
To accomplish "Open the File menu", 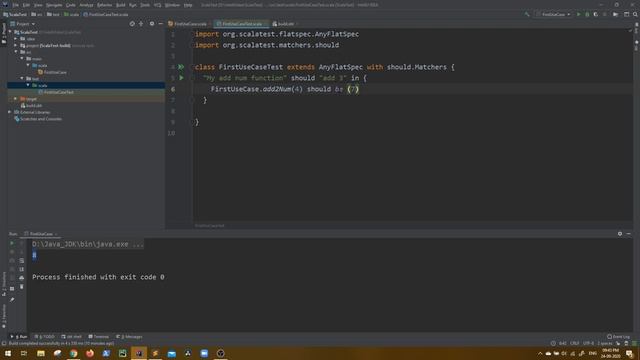I will (16, 5).
